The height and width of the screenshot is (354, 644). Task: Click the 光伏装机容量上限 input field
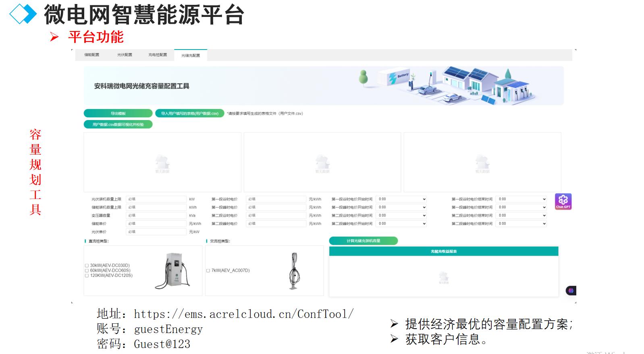(x=156, y=199)
